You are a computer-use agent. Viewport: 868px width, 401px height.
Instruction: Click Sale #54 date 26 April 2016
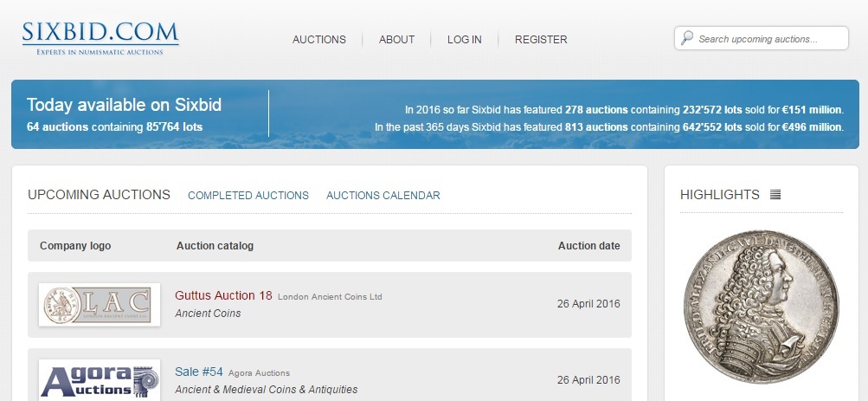588,380
